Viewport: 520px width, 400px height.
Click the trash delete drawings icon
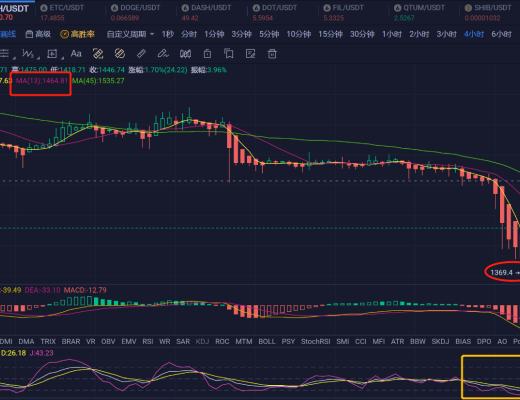pyautogui.click(x=272, y=54)
